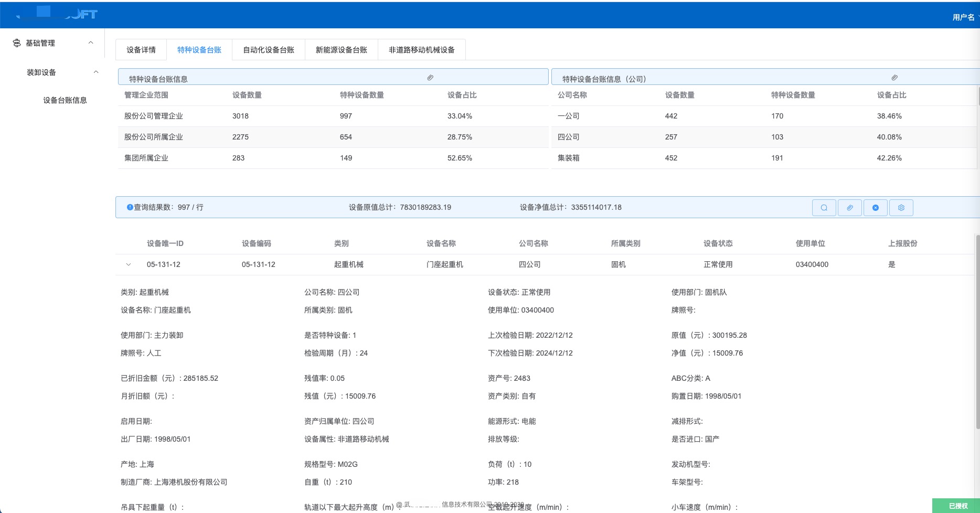The image size is (980, 513).
Task: Click the 集装箱 company cell
Action: [569, 158]
